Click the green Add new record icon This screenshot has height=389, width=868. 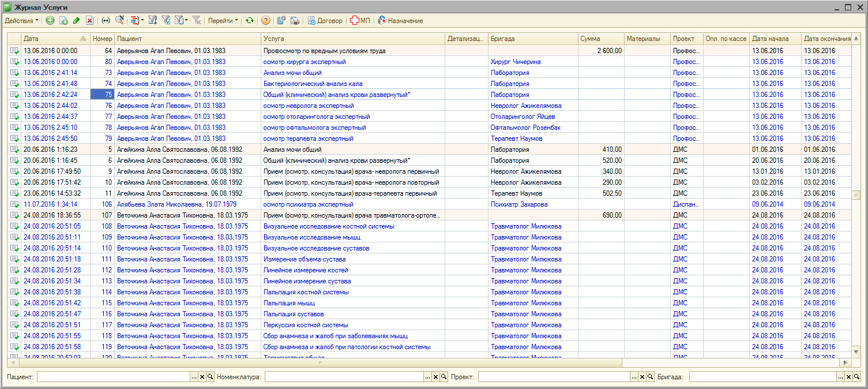point(50,21)
